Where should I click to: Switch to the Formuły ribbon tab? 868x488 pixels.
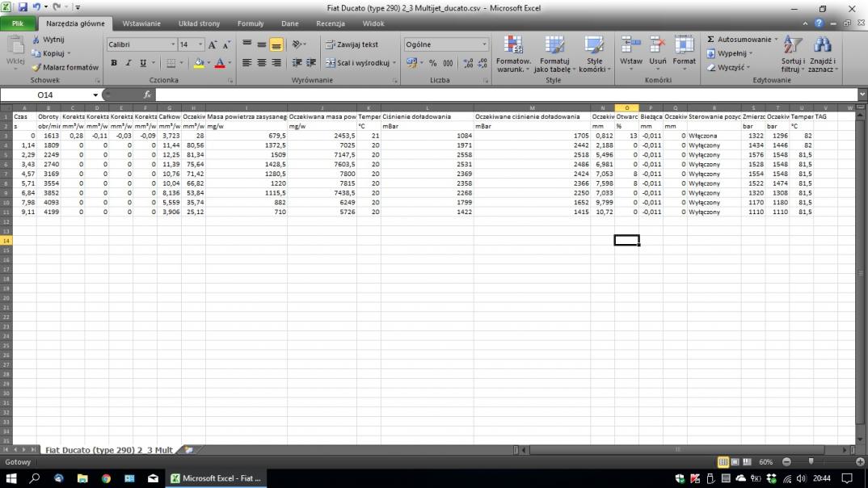[251, 23]
